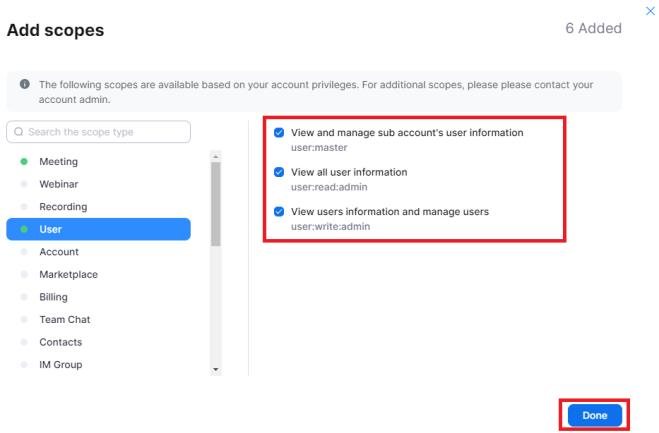The width and height of the screenshot is (659, 433).
Task: Click the user:master scope text
Action: pyautogui.click(x=319, y=148)
